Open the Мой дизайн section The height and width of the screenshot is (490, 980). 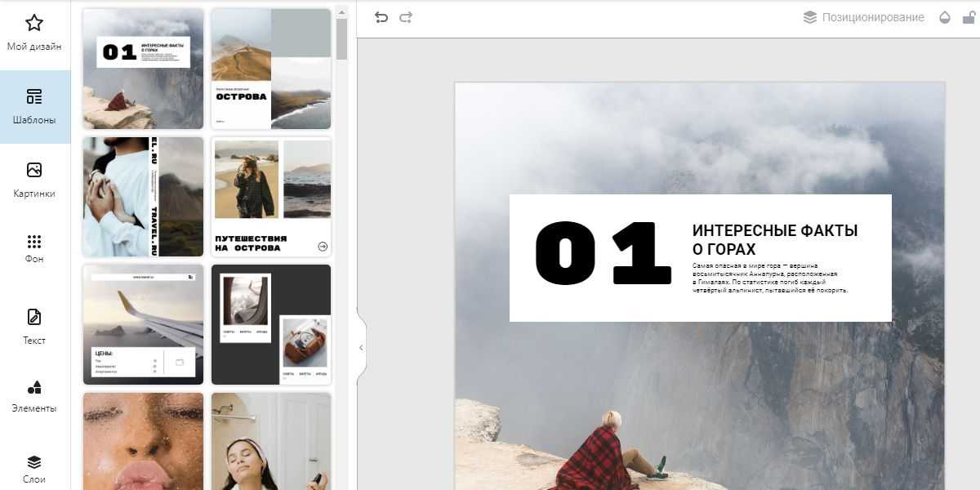[x=34, y=33]
